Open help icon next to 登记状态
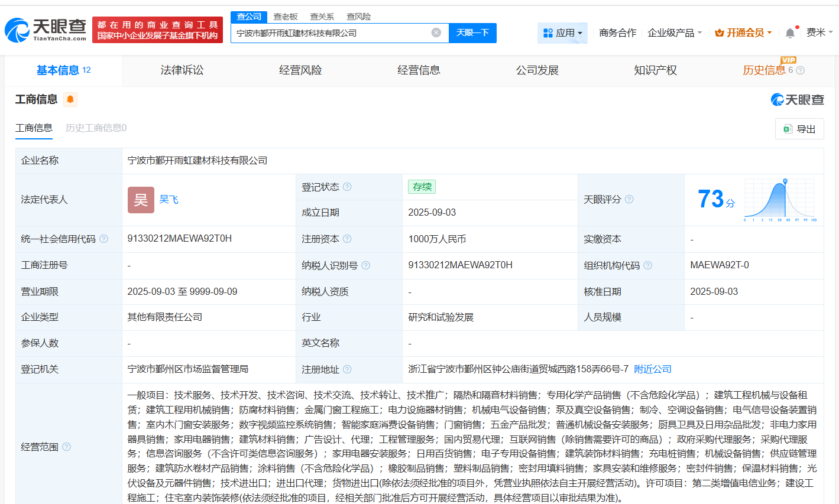The image size is (839, 504). point(348,186)
